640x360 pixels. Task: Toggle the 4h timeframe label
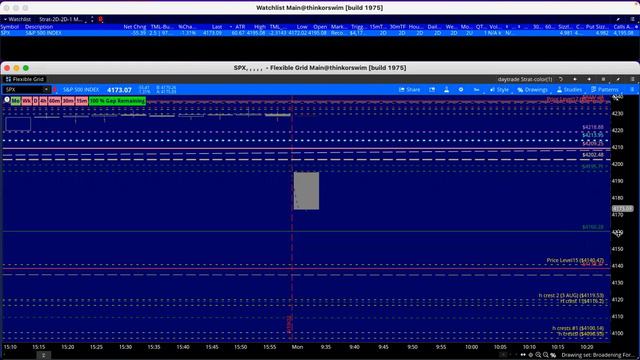click(43, 101)
